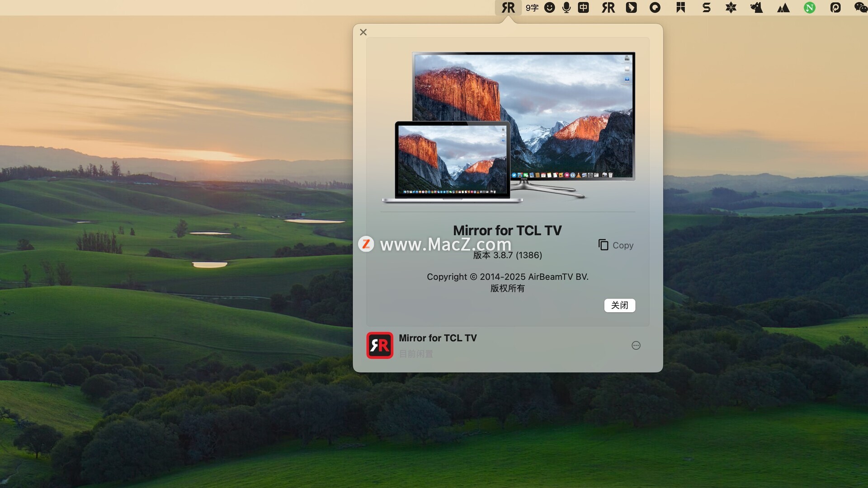Viewport: 868px width, 488px height.
Task: Click the version text '版本 3.8.7 (1386)'
Action: [x=508, y=255]
